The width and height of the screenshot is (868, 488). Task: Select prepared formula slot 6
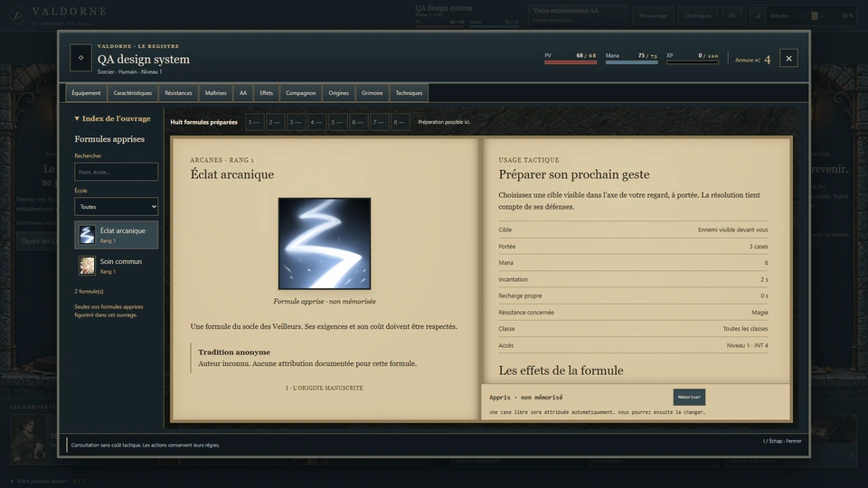point(358,122)
